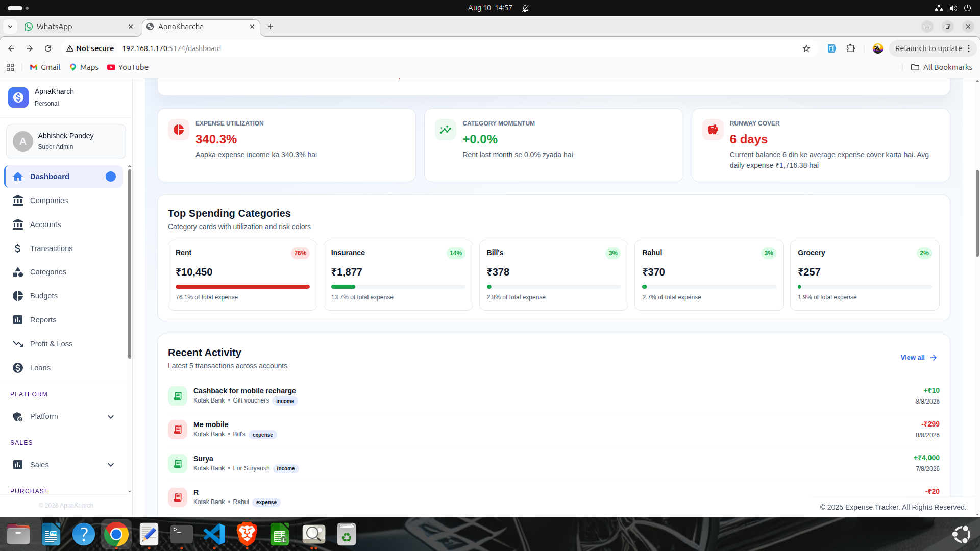980x551 pixels.
Task: Click the View all link
Action: (919, 358)
